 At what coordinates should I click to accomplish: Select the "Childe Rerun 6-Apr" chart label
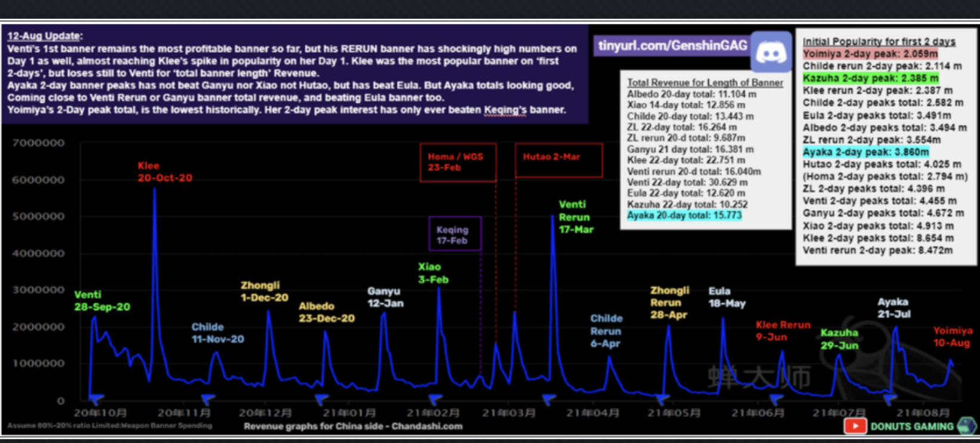[606, 331]
